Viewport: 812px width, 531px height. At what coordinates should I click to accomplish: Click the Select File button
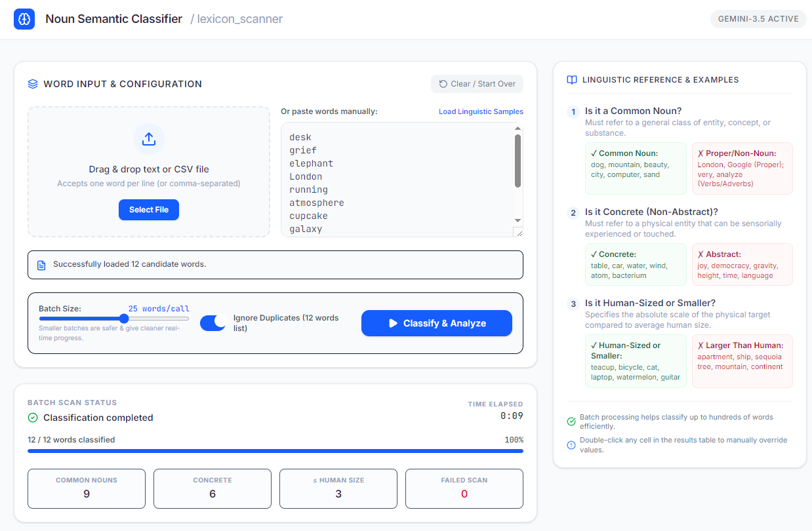pos(149,210)
